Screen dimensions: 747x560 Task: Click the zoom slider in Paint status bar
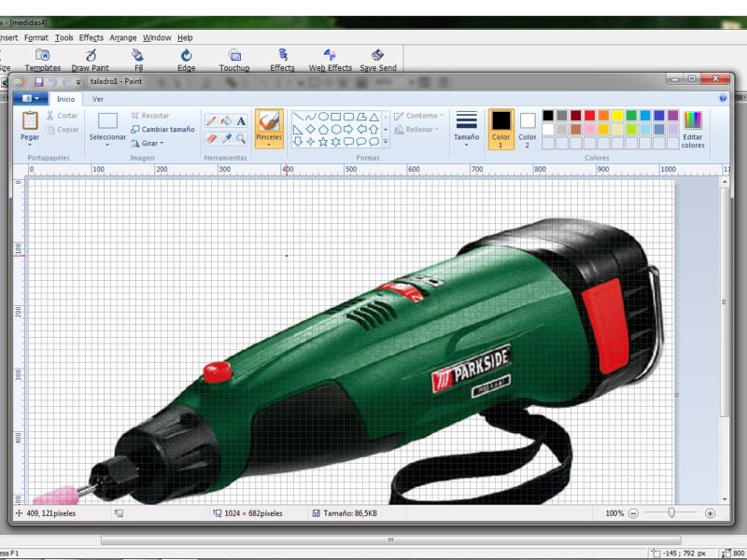tap(670, 513)
